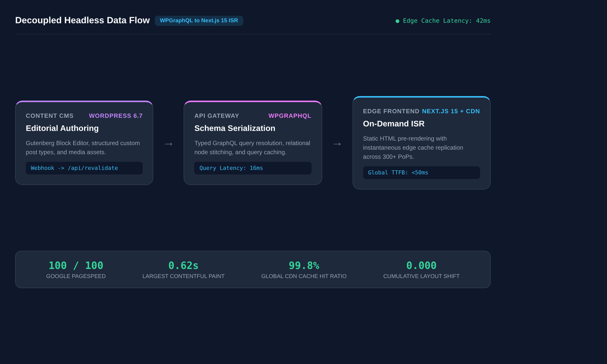Click the 'LARGEST CONTENTFUL PAINT' label

click(183, 276)
